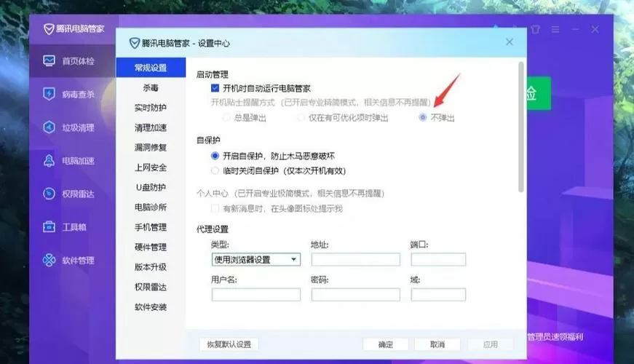Click the 域 input field
This screenshot has height=364, width=634.
point(438,294)
